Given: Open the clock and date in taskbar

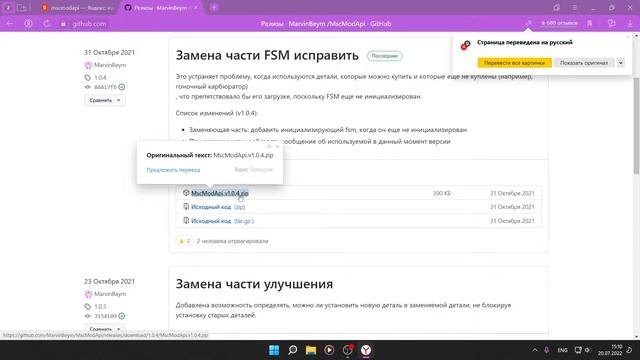Looking at the screenshot, I should tap(610, 350).
